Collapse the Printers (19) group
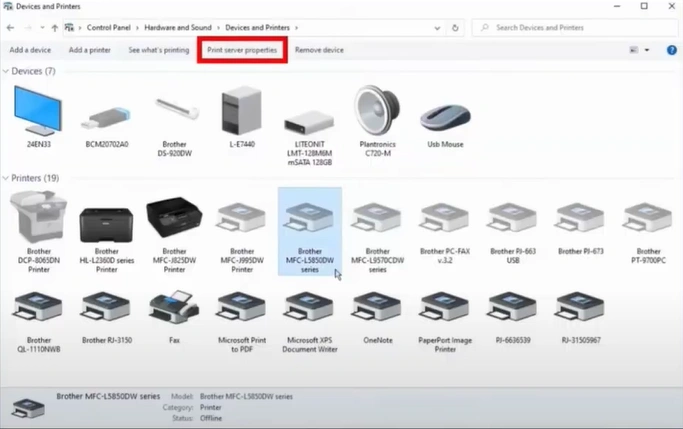This screenshot has height=429, width=683. 6,178
